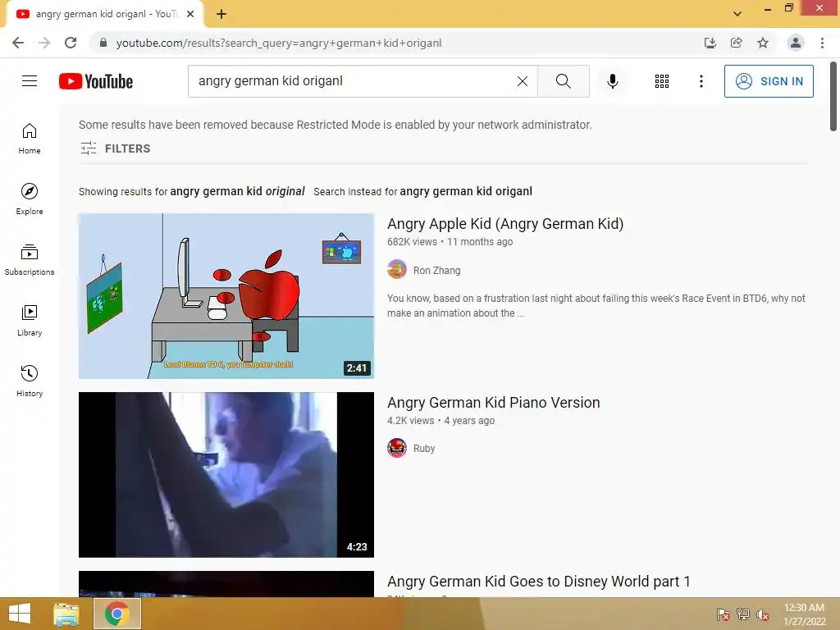
Task: Open Angry Apple Kid (Angry German Kid) title
Action: (x=505, y=223)
